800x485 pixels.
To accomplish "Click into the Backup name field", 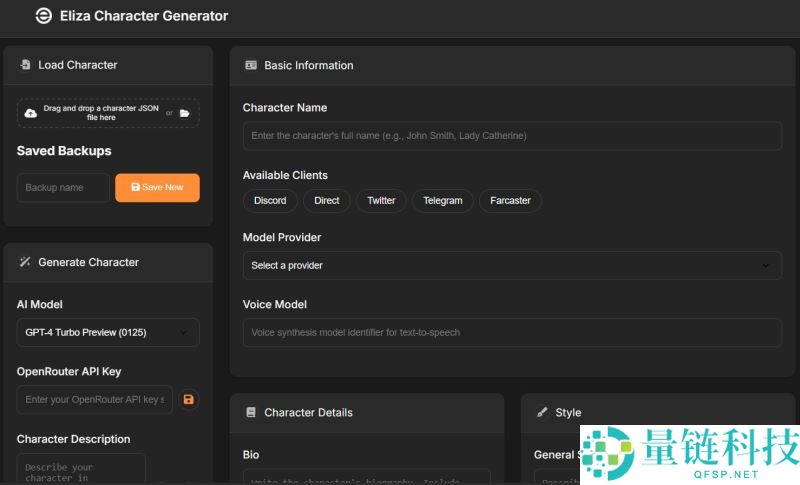I will pyautogui.click(x=63, y=188).
